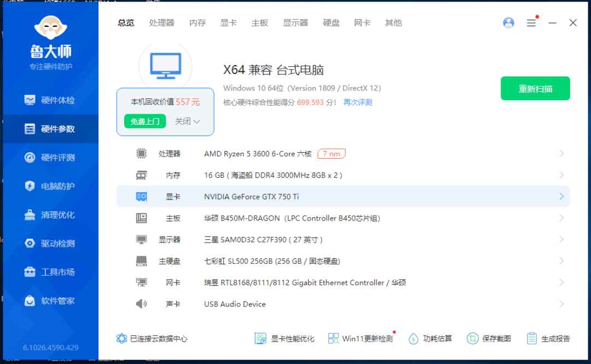Image resolution: width=591 pixels, height=364 pixels.
Task: Switch to the 总览 tab
Action: tap(126, 23)
